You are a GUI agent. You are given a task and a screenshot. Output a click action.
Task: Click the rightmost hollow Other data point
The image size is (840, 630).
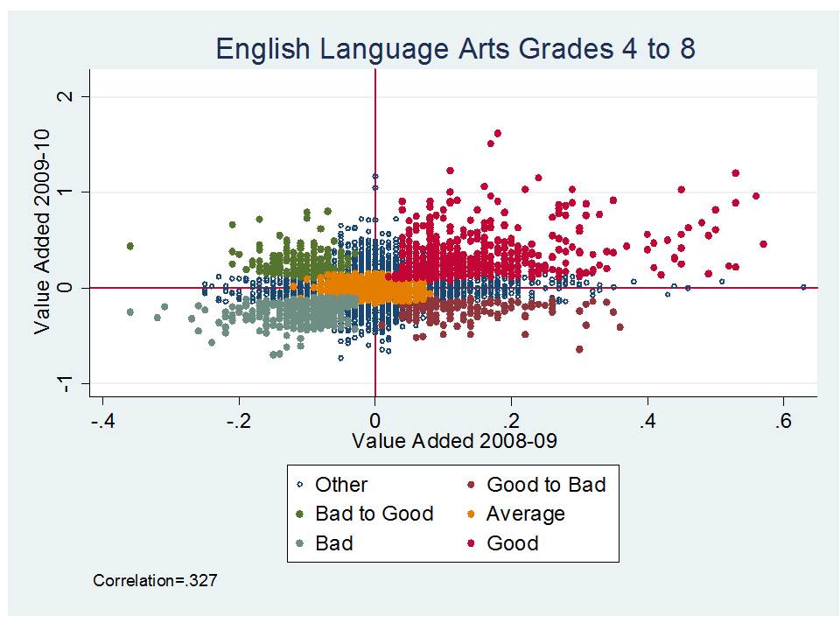tap(803, 287)
